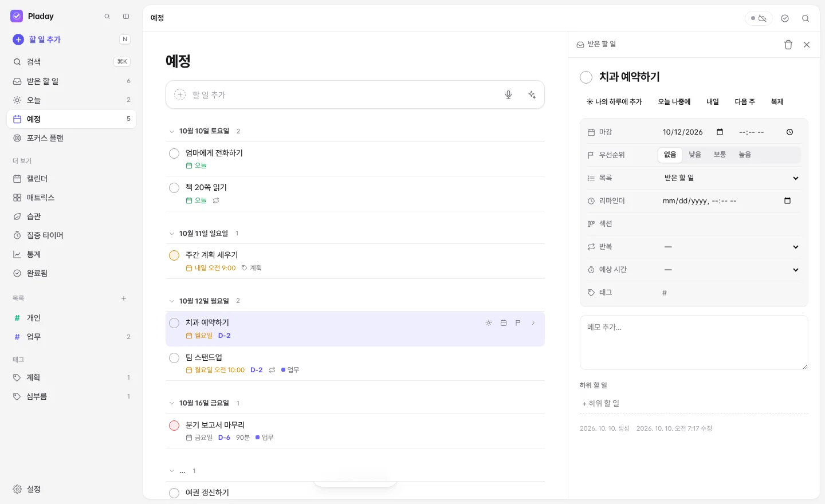The image size is (825, 504).
Task: Open the 반복 dropdown
Action: [730, 247]
